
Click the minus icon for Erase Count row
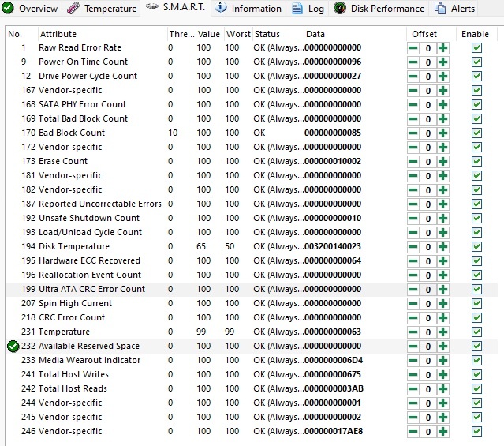click(413, 162)
